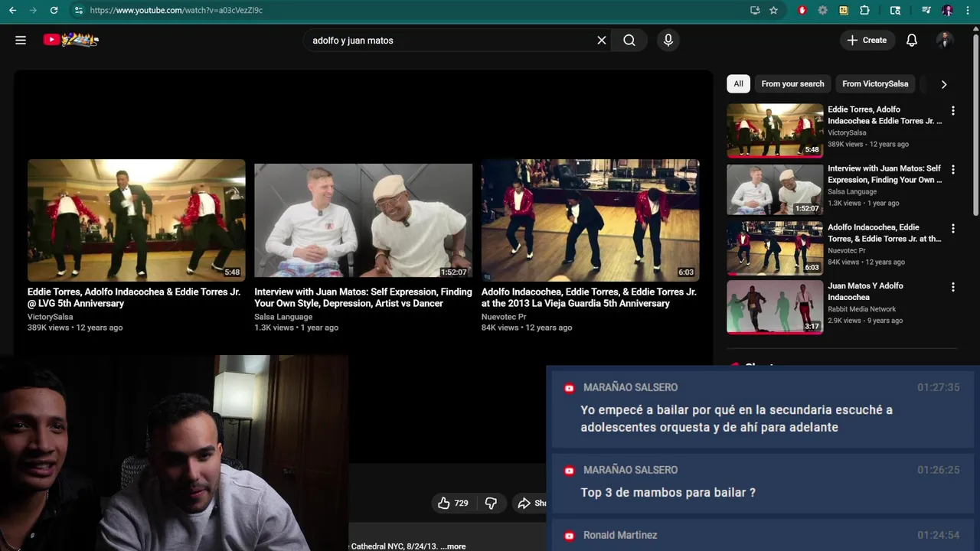This screenshot has height=551, width=980.
Task: Select the All filter chip
Action: [x=738, y=84]
